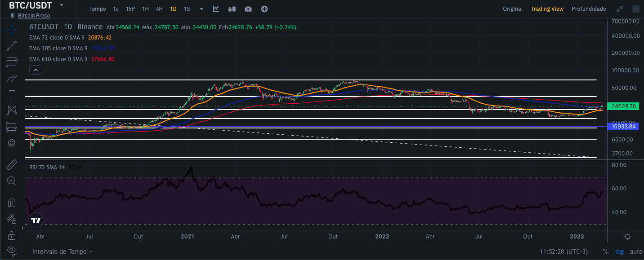The image size is (644, 260).
Task: Select EMA 305 indicator legend
Action: [x=58, y=48]
